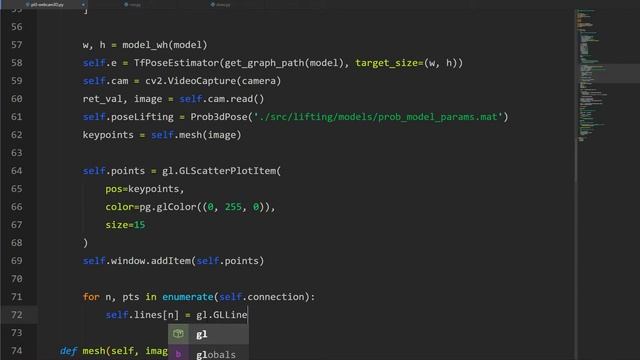Click the purple icon beside 'globals' suggestion
640x360 pixels.
pos(178,354)
